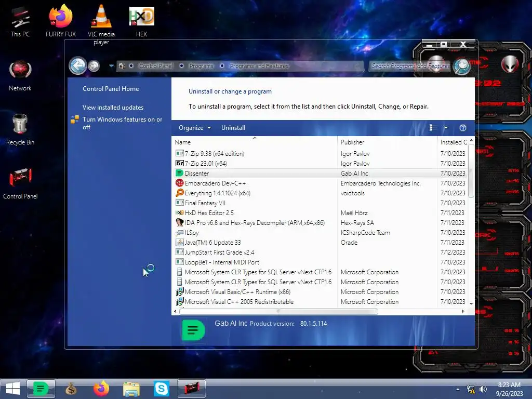
Task: Select Microsoft Visual C++ 2005 Redistributable
Action: pos(320,302)
